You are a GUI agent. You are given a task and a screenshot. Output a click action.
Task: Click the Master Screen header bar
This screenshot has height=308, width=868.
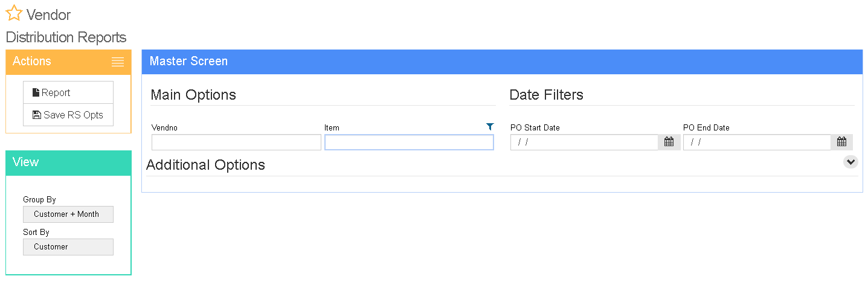pos(502,62)
